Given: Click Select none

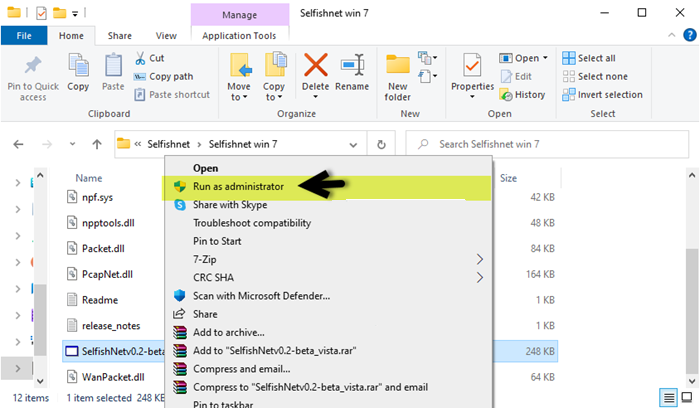Looking at the screenshot, I should coord(595,76).
